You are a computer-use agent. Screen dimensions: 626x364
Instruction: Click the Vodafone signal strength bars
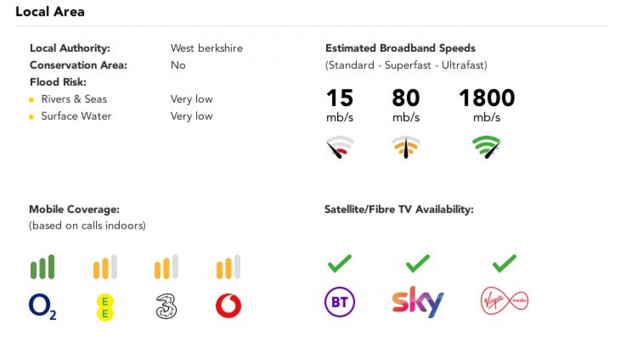pos(228,267)
